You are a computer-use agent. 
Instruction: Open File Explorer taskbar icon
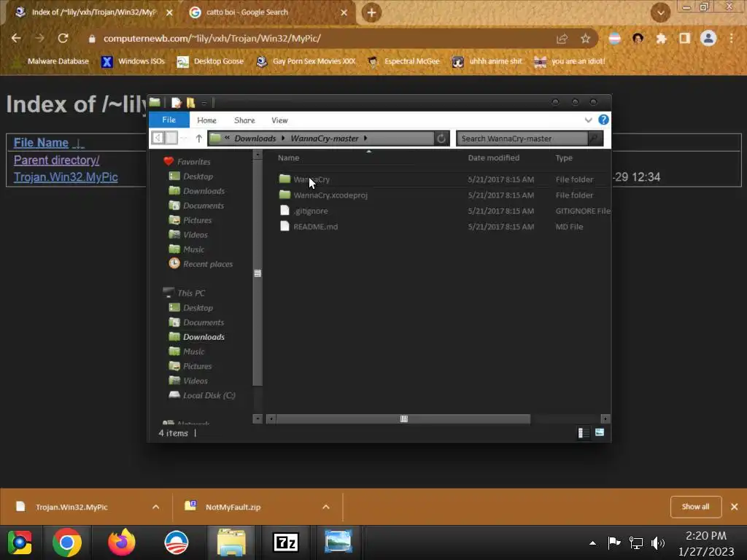231,542
